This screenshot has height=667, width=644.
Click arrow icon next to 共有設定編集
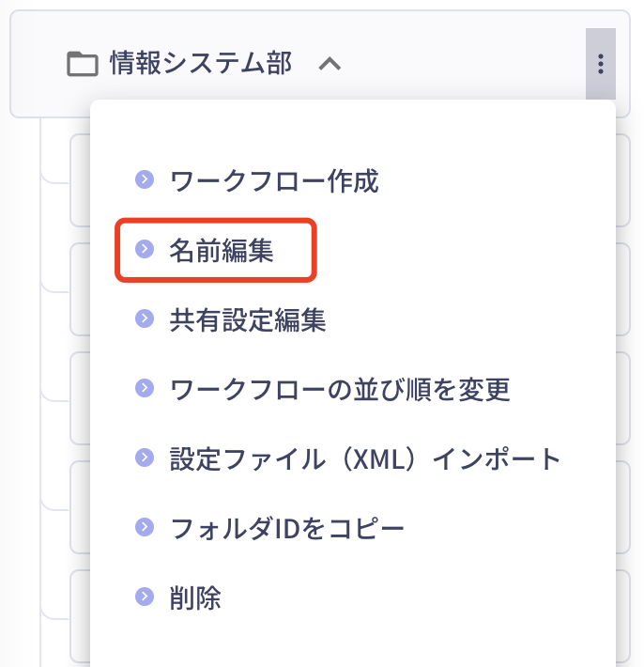tap(145, 318)
